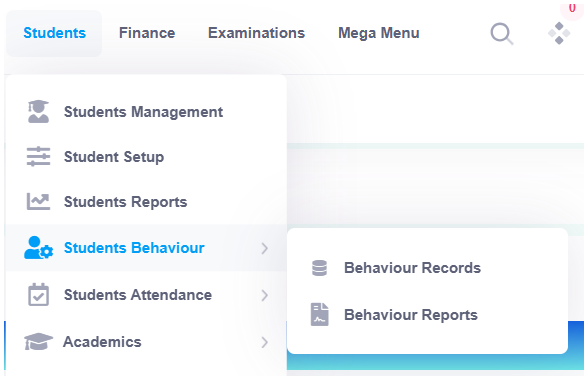
Task: Click the calendar-check icon beside Students Attendance
Action: 38,294
